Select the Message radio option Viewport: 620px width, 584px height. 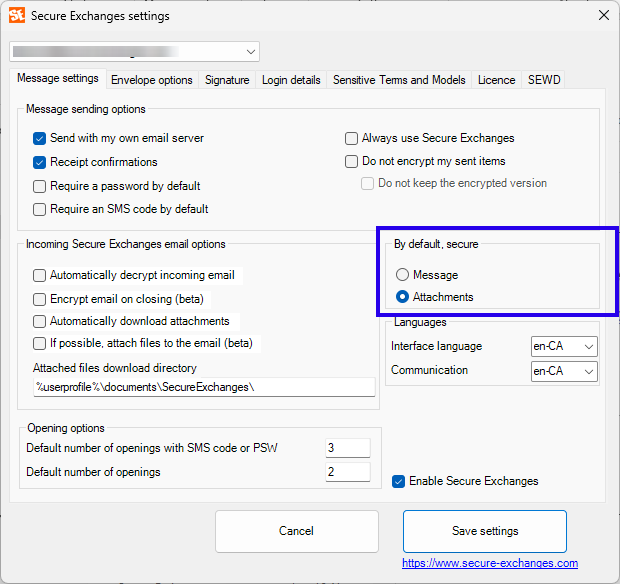pos(403,275)
